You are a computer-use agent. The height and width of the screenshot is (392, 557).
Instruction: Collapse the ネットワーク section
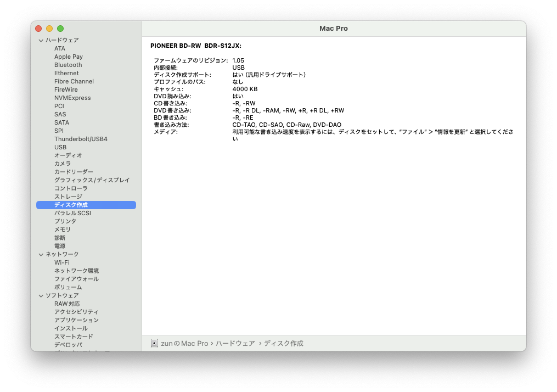tap(41, 254)
